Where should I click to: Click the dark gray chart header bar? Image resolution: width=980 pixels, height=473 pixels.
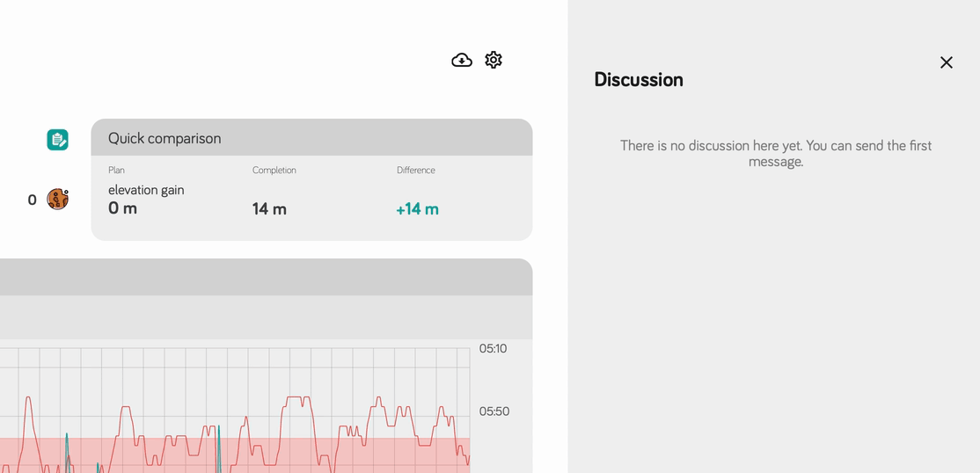(x=264, y=277)
